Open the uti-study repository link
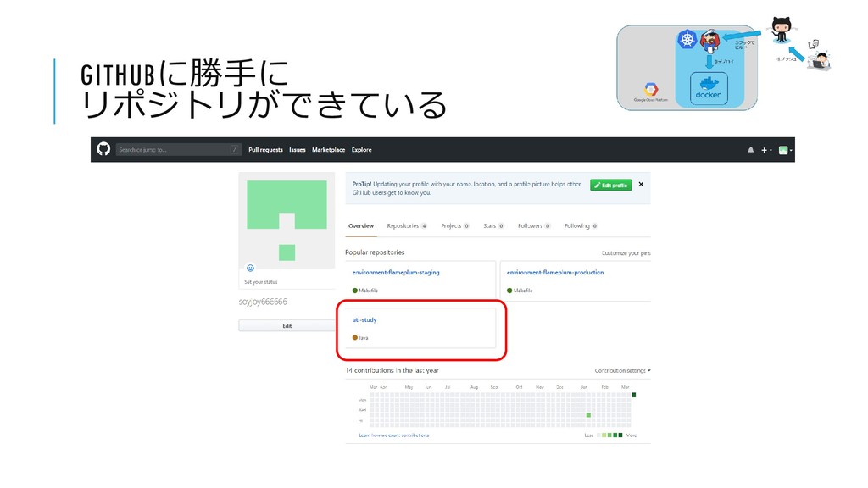868x488 pixels. tap(364, 319)
